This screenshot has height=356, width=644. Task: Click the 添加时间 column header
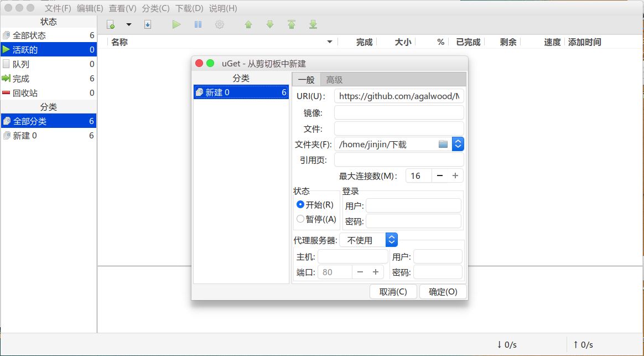click(x=584, y=42)
